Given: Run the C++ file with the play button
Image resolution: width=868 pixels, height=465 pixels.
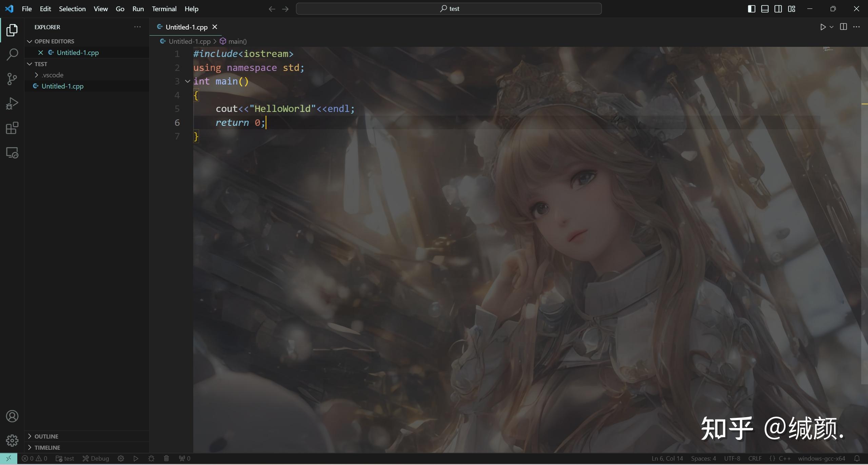Looking at the screenshot, I should pyautogui.click(x=823, y=27).
